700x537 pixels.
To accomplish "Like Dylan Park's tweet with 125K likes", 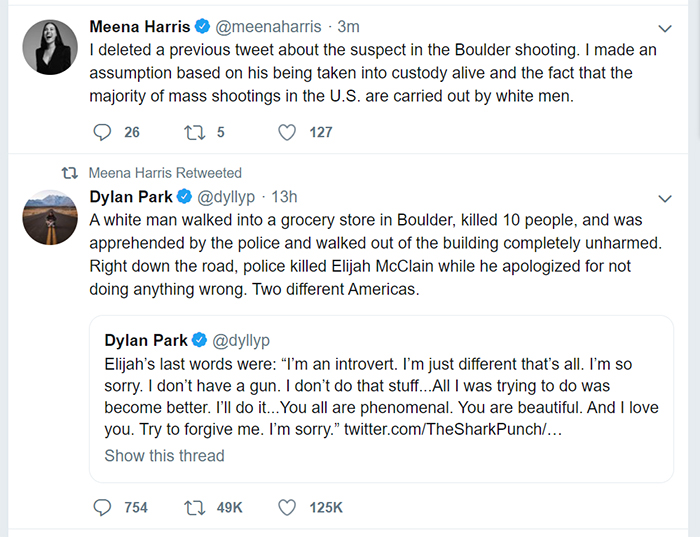I will coord(288,508).
